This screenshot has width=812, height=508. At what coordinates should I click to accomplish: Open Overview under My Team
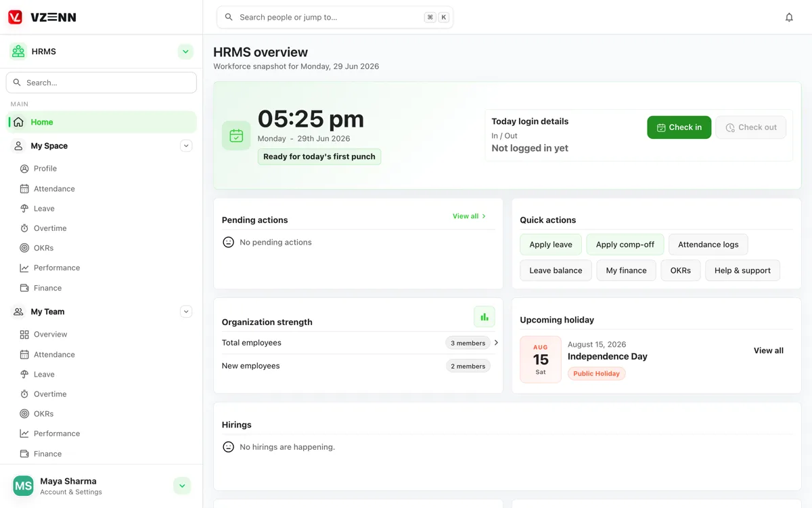[51, 335]
